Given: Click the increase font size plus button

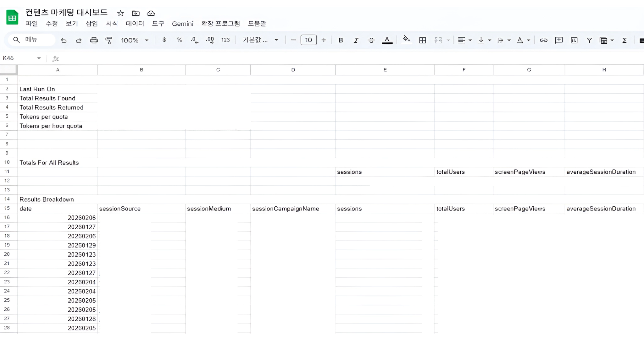Looking at the screenshot, I should tap(324, 40).
